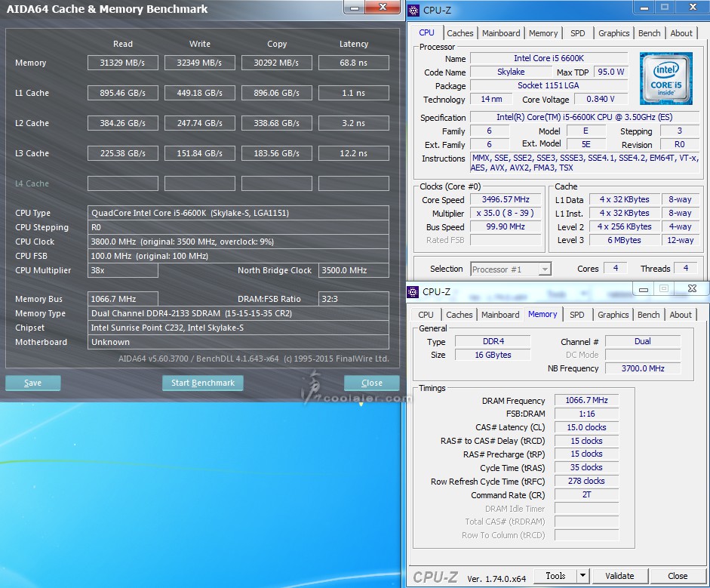Click Core Voltage 0.840 V value

pyautogui.click(x=601, y=99)
